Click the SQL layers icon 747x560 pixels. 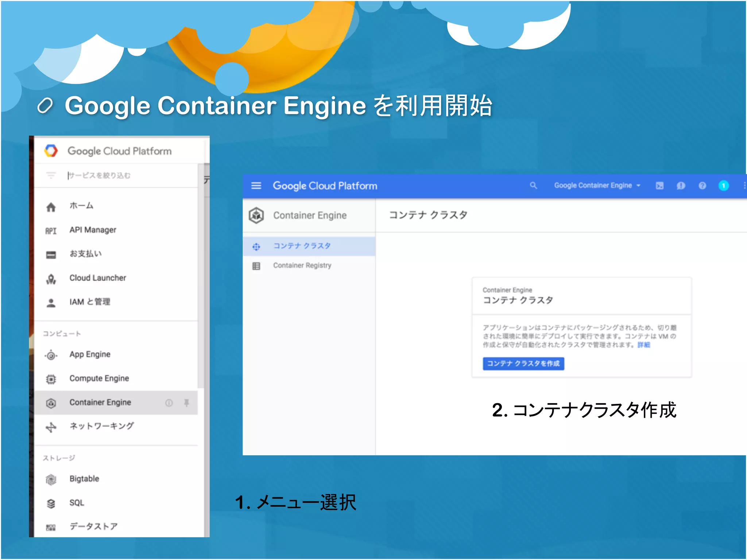(51, 503)
